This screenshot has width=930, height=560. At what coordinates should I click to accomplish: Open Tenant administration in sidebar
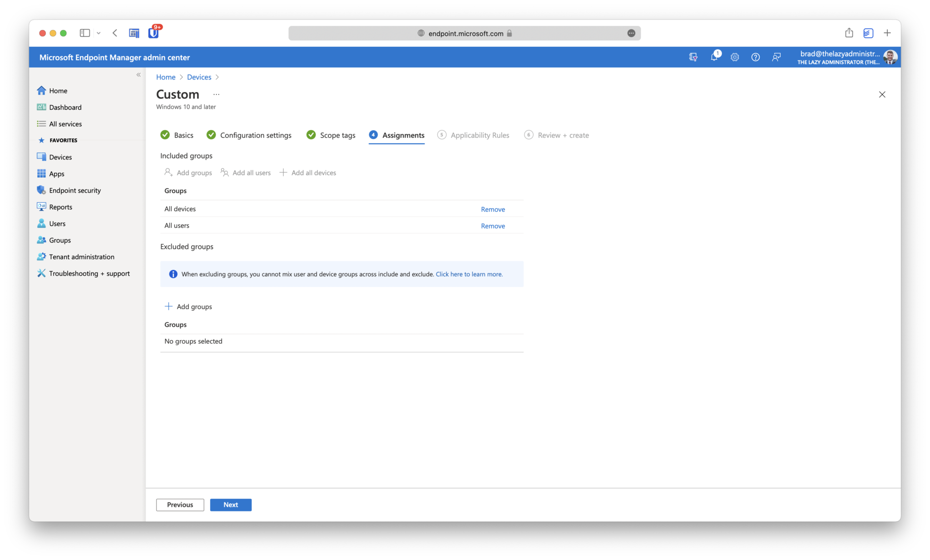(x=75, y=257)
